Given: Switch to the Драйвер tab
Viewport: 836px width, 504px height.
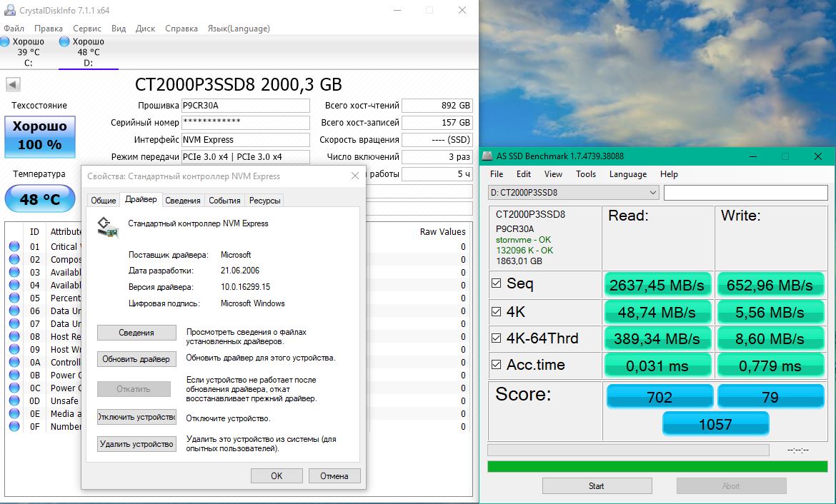Looking at the screenshot, I should (x=141, y=199).
